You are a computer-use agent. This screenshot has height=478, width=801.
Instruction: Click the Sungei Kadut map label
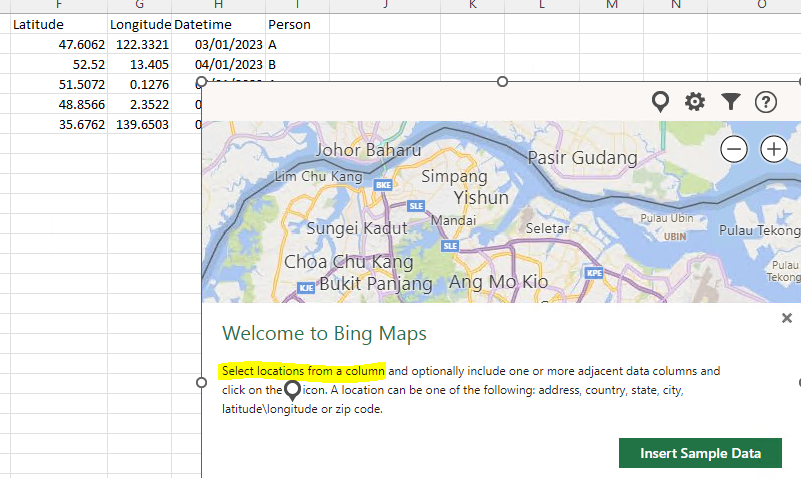pos(357,228)
